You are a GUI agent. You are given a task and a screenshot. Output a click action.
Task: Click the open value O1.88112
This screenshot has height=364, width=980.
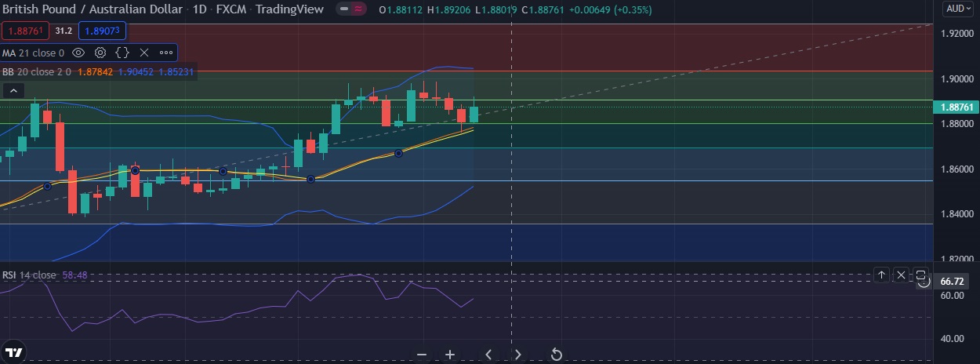(401, 9)
